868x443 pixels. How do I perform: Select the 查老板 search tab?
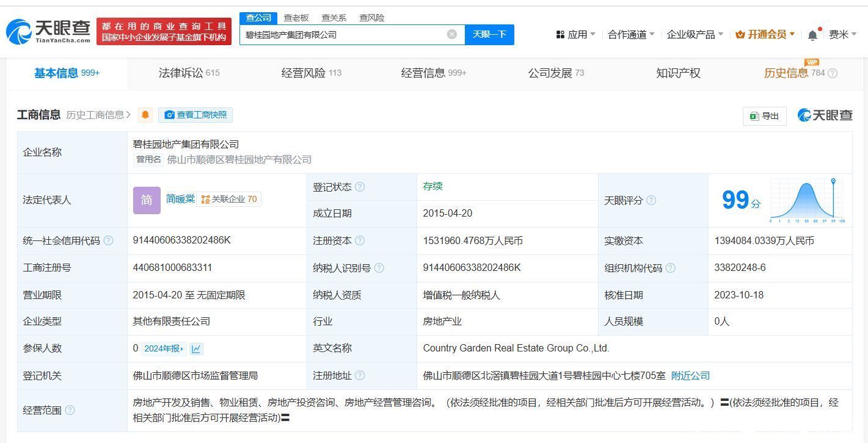click(x=296, y=18)
